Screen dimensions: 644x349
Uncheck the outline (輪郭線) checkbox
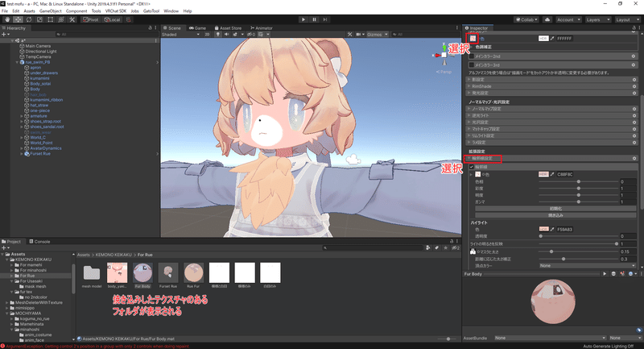tap(472, 167)
